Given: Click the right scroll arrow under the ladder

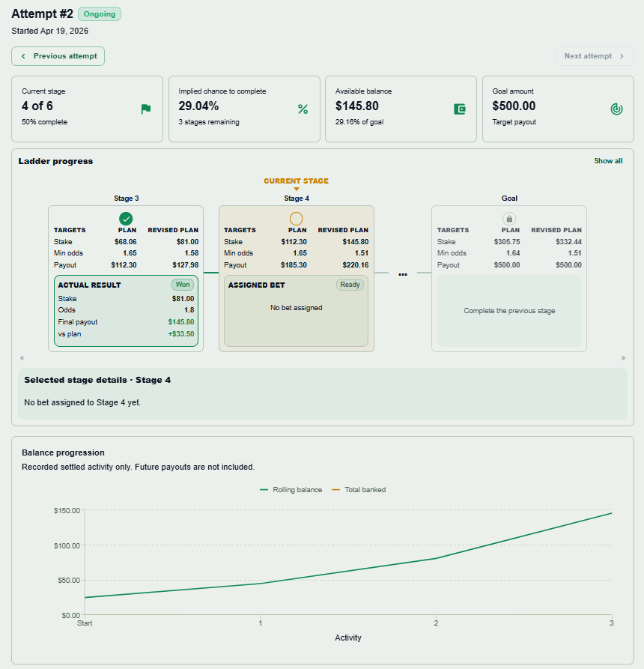Looking at the screenshot, I should click(624, 358).
